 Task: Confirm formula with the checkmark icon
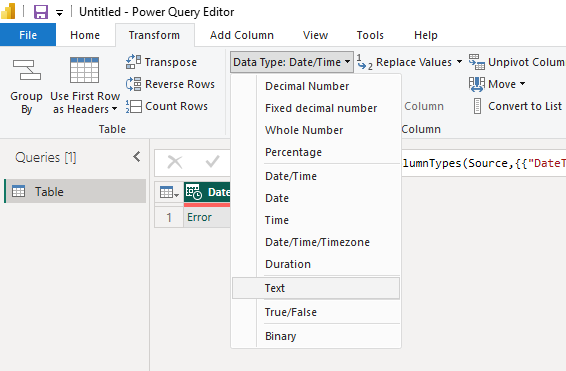pyautogui.click(x=213, y=162)
